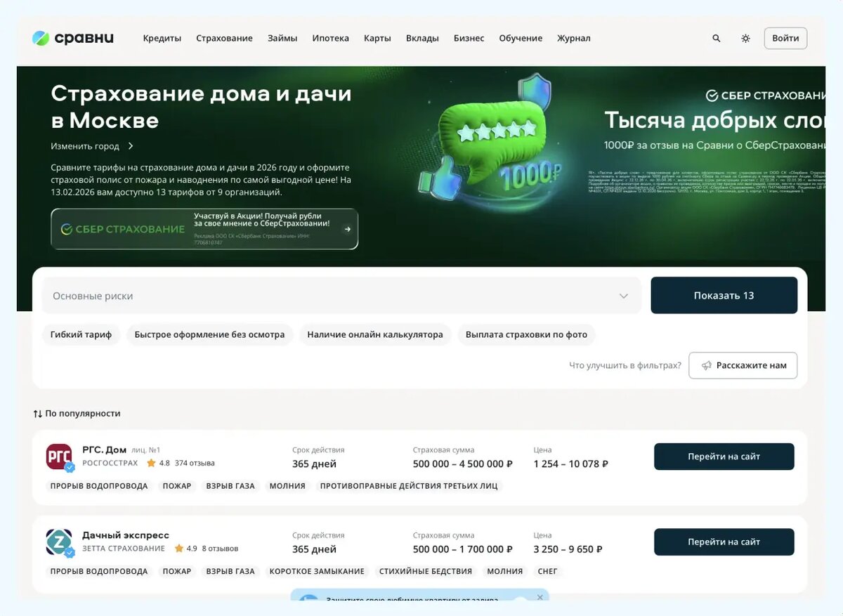Toggle Быстрое оформление без осмотра filter
Viewport: 843px width, 616px height.
[209, 334]
